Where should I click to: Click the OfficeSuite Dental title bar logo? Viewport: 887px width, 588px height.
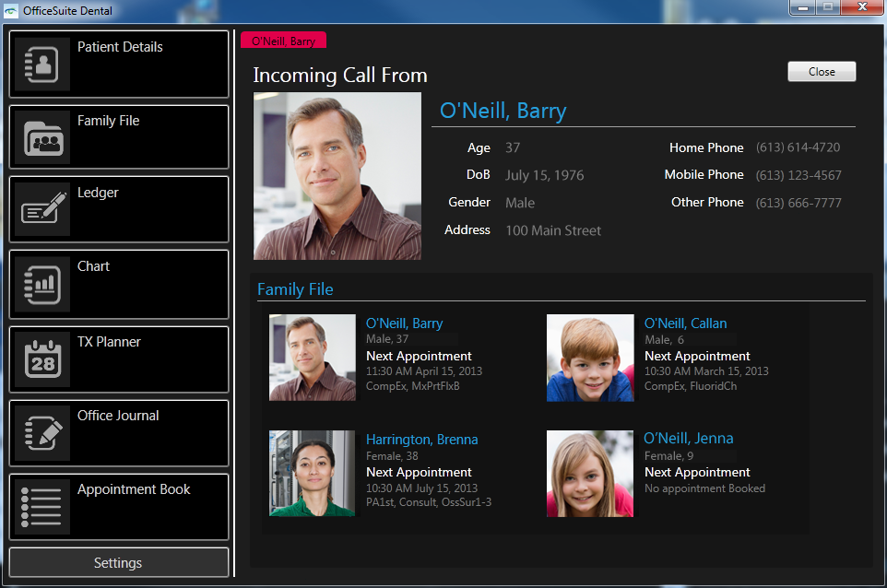pyautogui.click(x=11, y=11)
